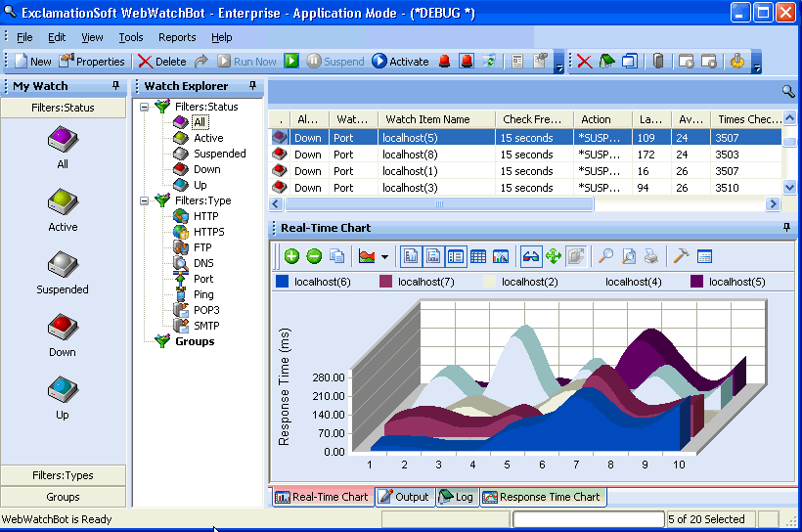The height and width of the screenshot is (532, 802).
Task: Click the chart properties window icon
Action: 704,256
